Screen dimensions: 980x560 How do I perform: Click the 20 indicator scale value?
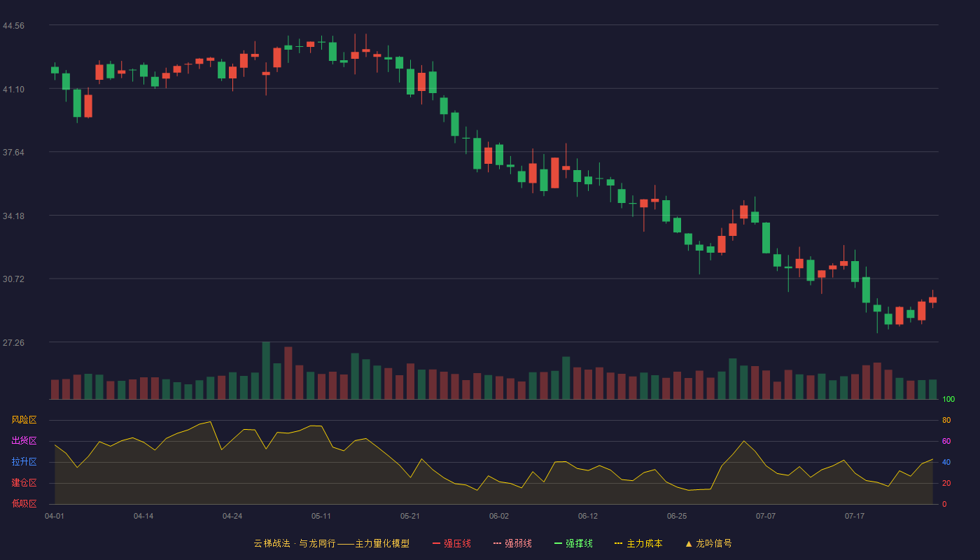tap(946, 484)
